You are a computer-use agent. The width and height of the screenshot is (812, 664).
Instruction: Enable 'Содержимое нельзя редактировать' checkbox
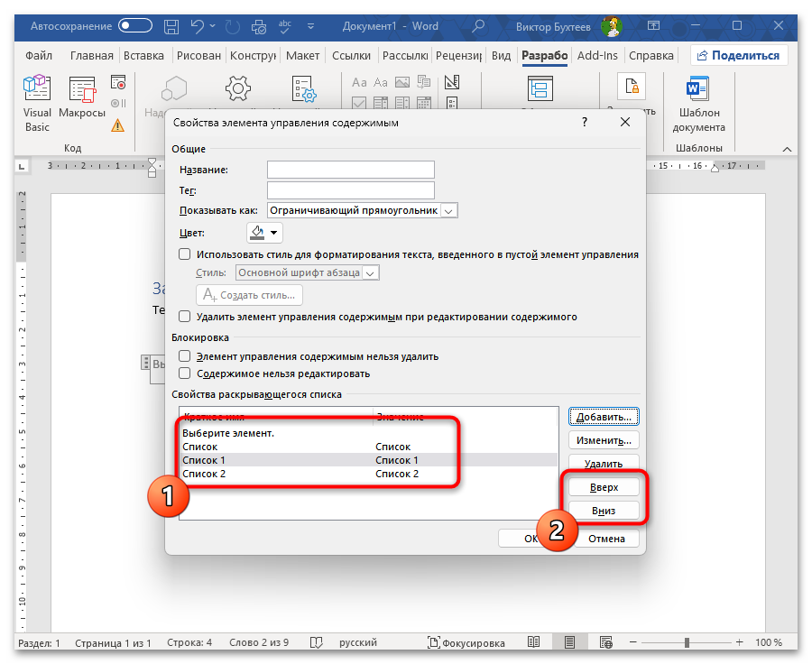coord(185,373)
